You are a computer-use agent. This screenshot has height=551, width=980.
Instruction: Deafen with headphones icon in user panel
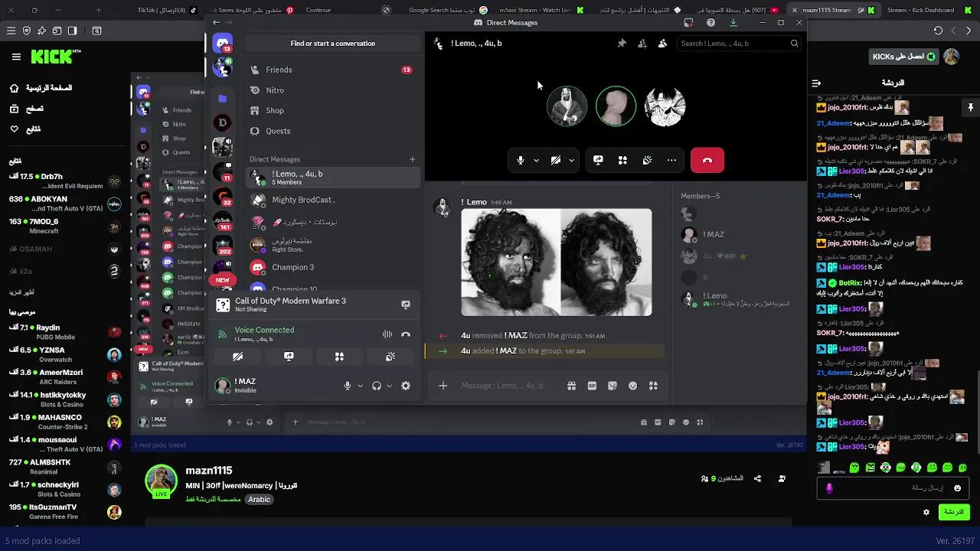click(377, 386)
